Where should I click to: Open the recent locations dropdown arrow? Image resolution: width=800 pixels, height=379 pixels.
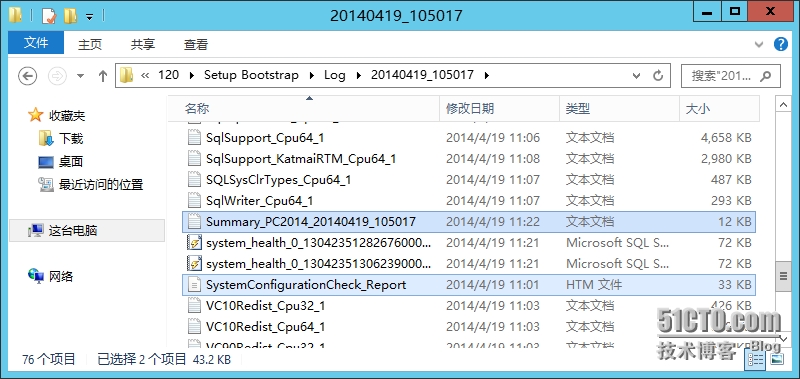(x=80, y=76)
